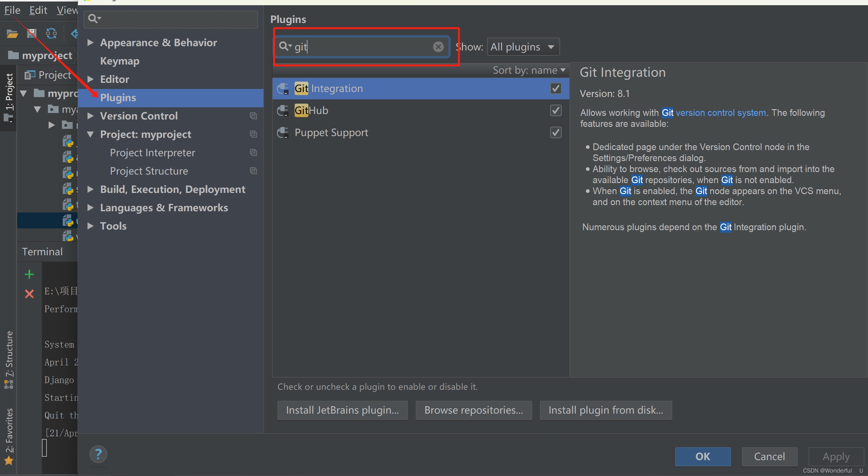Click the clear search (x) icon in the plugin search field
The height and width of the screenshot is (476, 868).
pyautogui.click(x=438, y=47)
